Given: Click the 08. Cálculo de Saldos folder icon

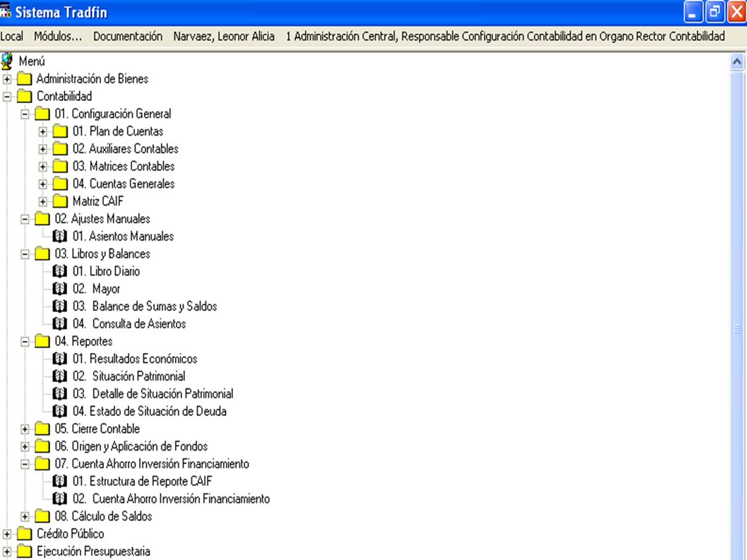Looking at the screenshot, I should click(x=42, y=516).
